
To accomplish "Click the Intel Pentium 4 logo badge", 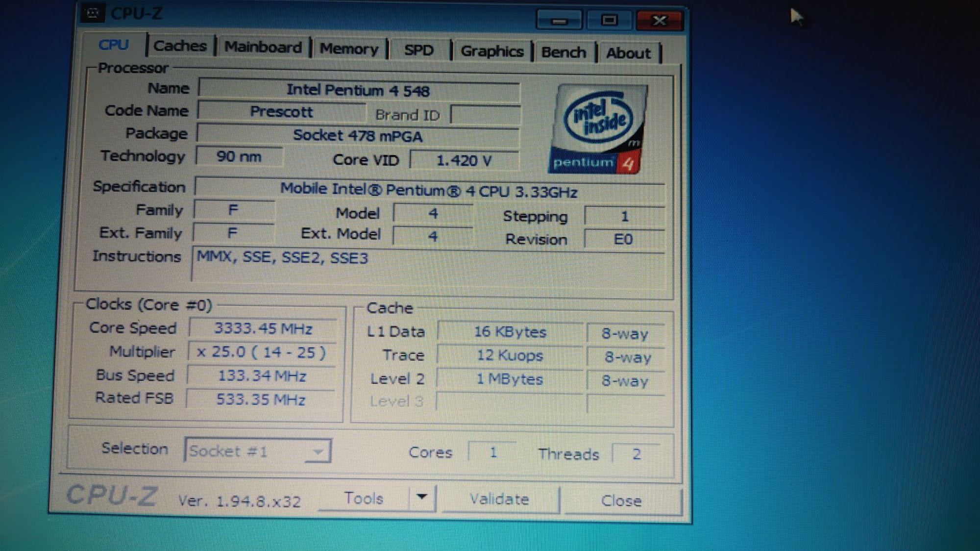I will 598,129.
